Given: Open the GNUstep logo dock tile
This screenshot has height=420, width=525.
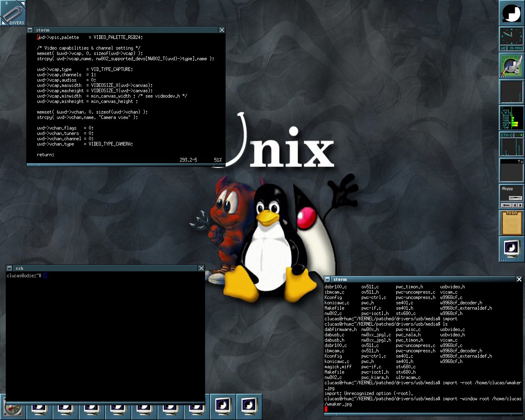Looking at the screenshot, I should coord(511,13).
